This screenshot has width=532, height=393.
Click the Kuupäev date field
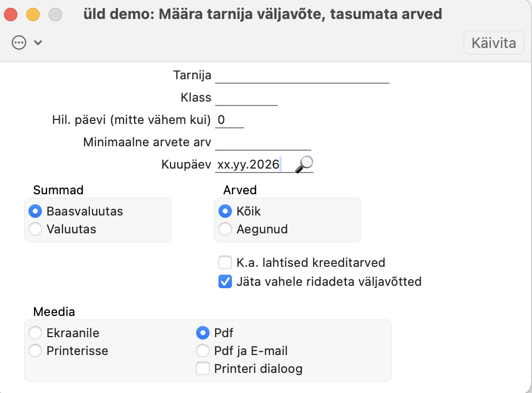point(251,165)
